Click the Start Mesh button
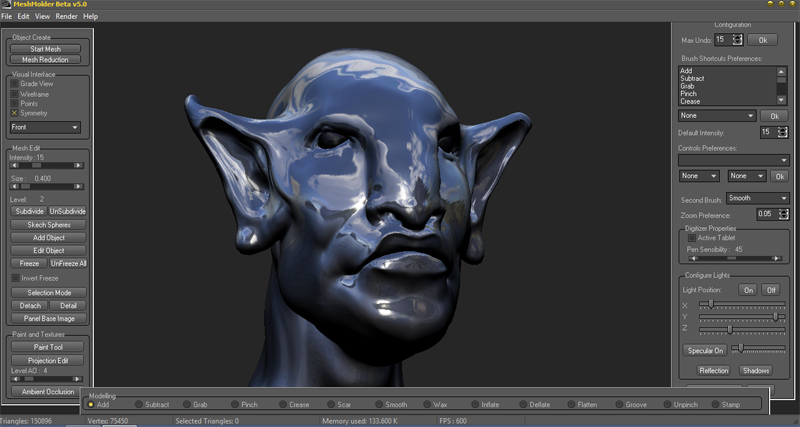 click(x=46, y=49)
